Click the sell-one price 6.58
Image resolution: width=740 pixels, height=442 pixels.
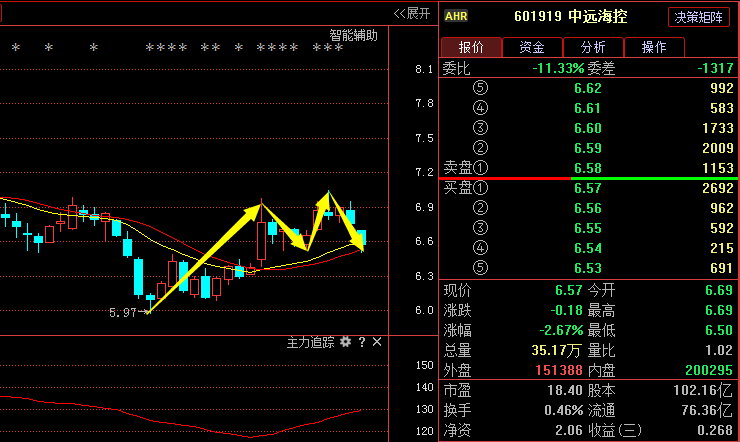click(588, 168)
